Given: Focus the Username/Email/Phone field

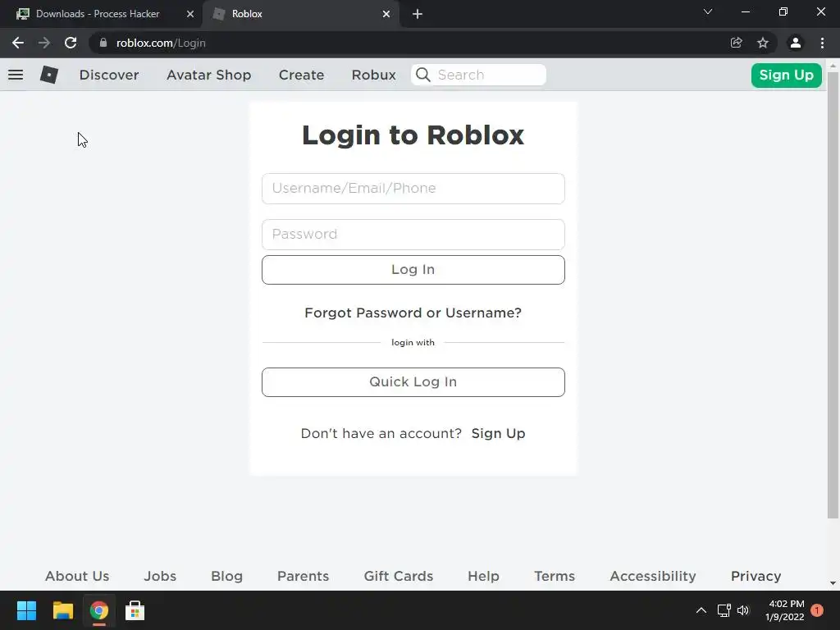Looking at the screenshot, I should click(413, 189).
